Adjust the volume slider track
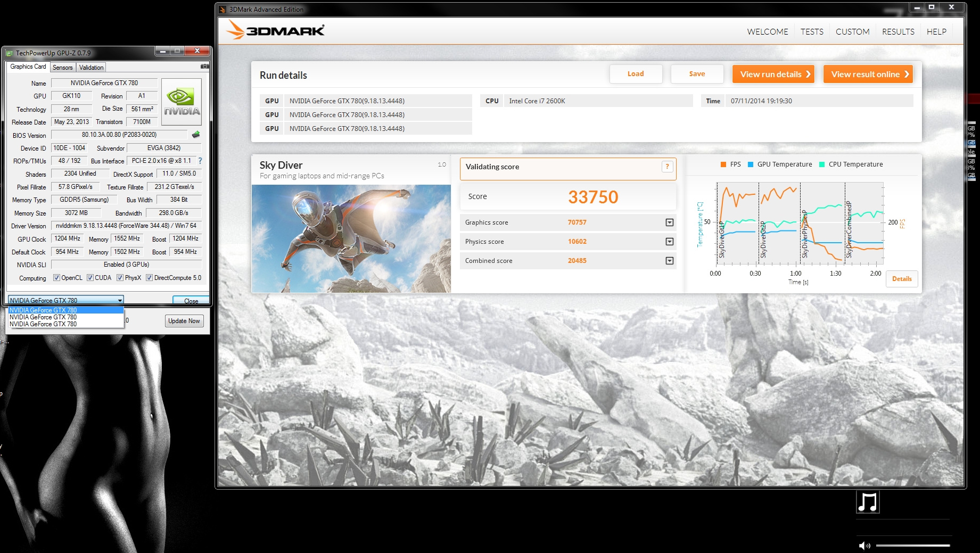Screen dimensions: 980x553 pos(913,546)
